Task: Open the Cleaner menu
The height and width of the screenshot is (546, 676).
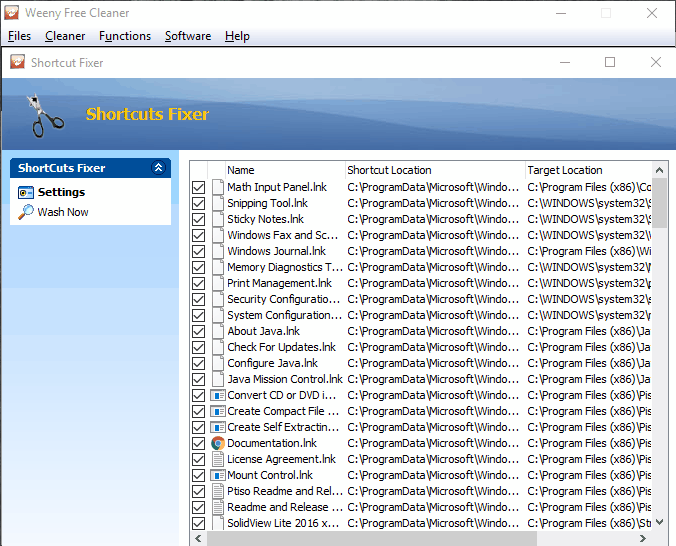Action: (65, 36)
